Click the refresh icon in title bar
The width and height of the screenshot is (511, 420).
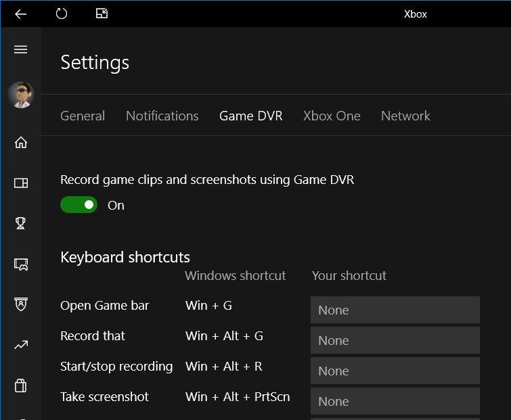(62, 14)
